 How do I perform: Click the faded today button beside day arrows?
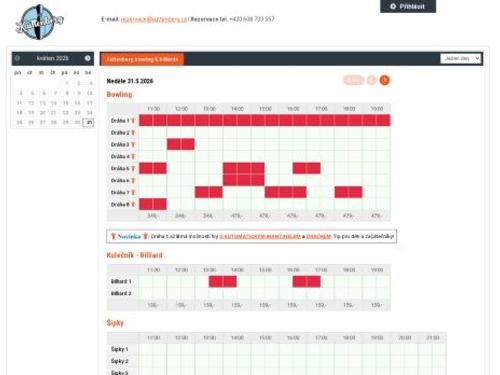tap(354, 80)
